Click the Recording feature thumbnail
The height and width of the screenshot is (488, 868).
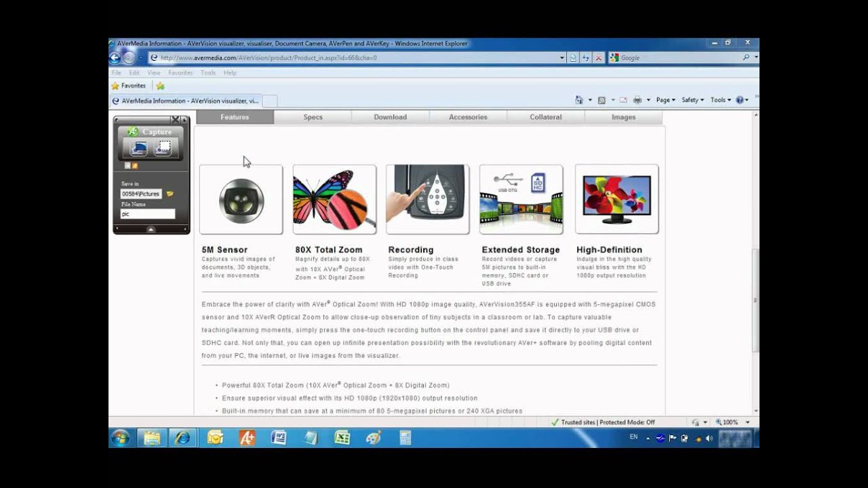pyautogui.click(x=427, y=199)
